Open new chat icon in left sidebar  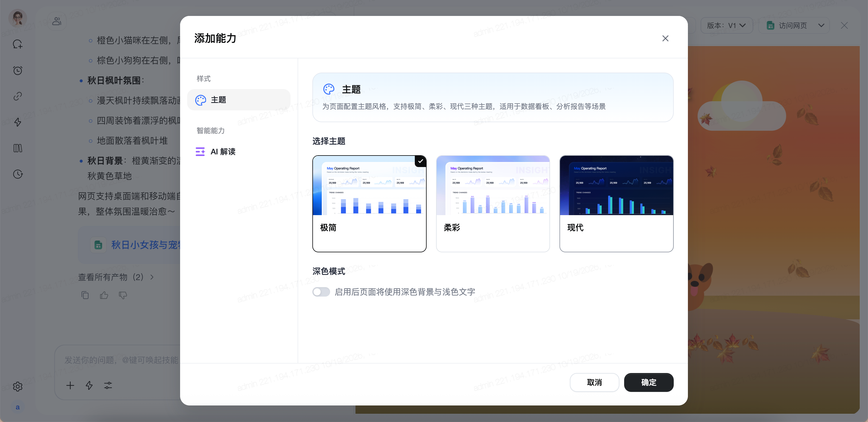(18, 44)
